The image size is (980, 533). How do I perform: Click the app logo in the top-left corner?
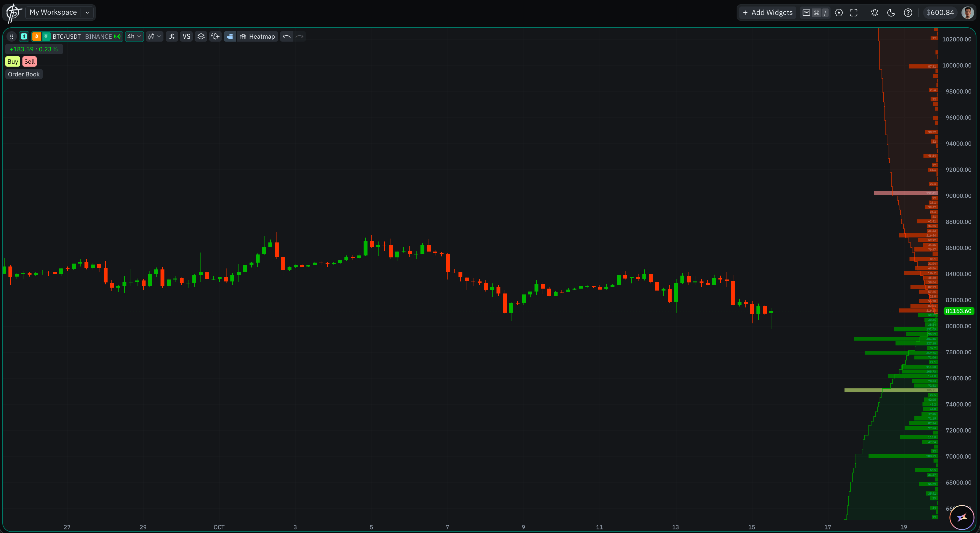click(14, 13)
